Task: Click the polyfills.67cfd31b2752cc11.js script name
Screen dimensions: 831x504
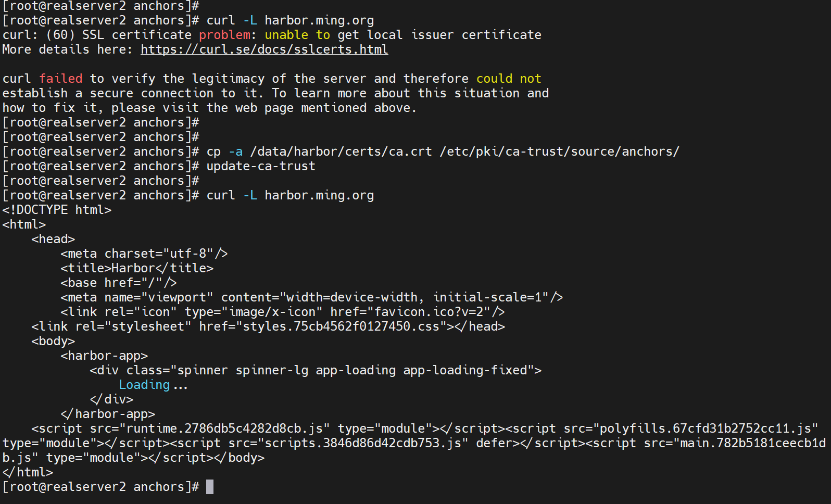Action: click(x=705, y=429)
